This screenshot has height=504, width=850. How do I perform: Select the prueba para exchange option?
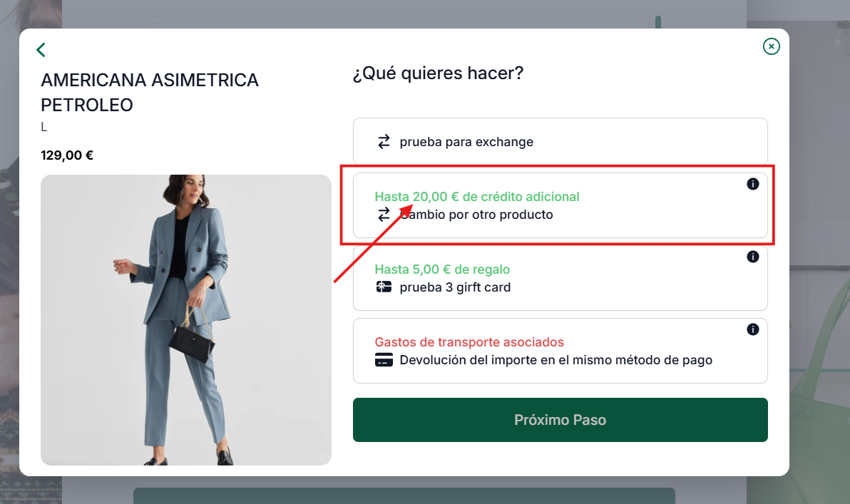pyautogui.click(x=560, y=141)
